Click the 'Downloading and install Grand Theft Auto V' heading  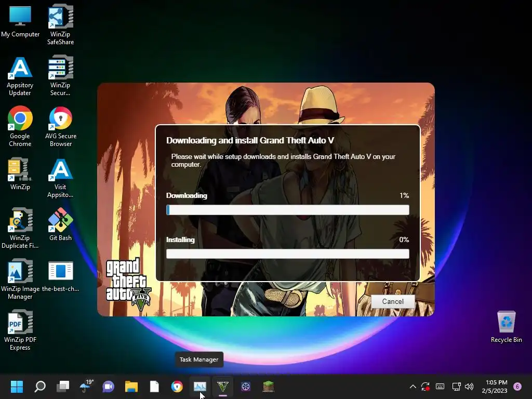tap(250, 140)
